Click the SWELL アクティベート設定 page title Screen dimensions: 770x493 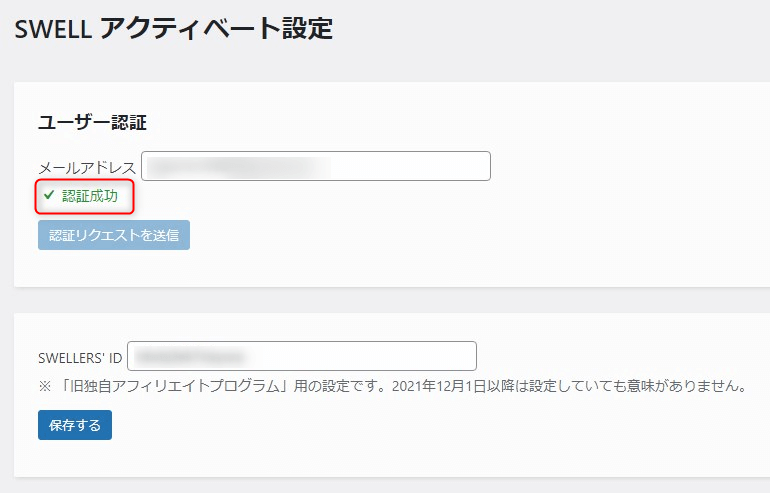[x=174, y=28]
